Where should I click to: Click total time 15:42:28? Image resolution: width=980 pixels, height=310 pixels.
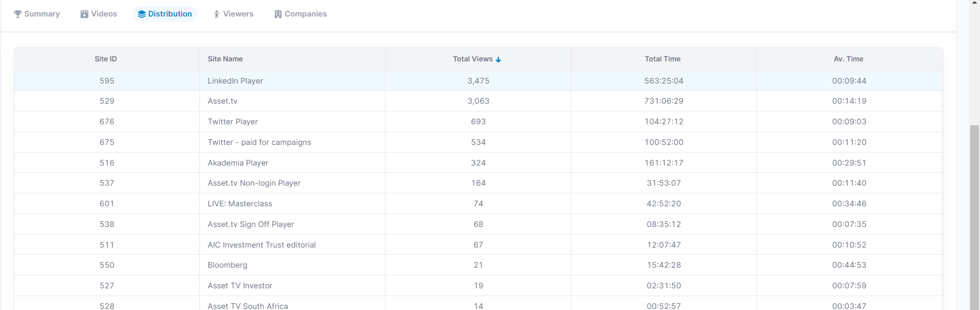(664, 265)
